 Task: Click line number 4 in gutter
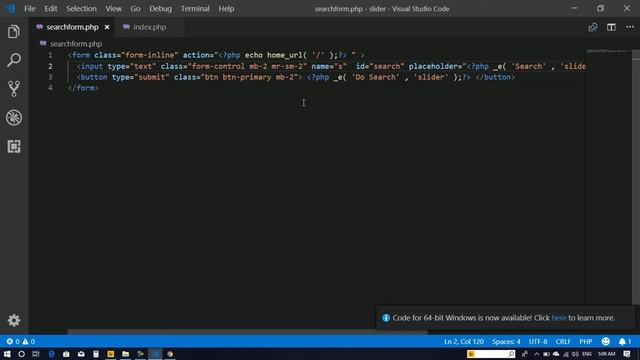click(x=50, y=88)
